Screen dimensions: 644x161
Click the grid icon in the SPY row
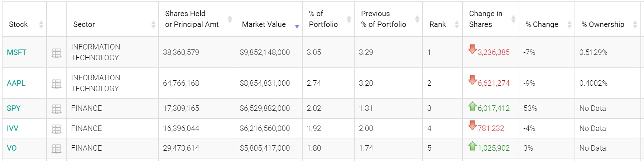pos(57,109)
